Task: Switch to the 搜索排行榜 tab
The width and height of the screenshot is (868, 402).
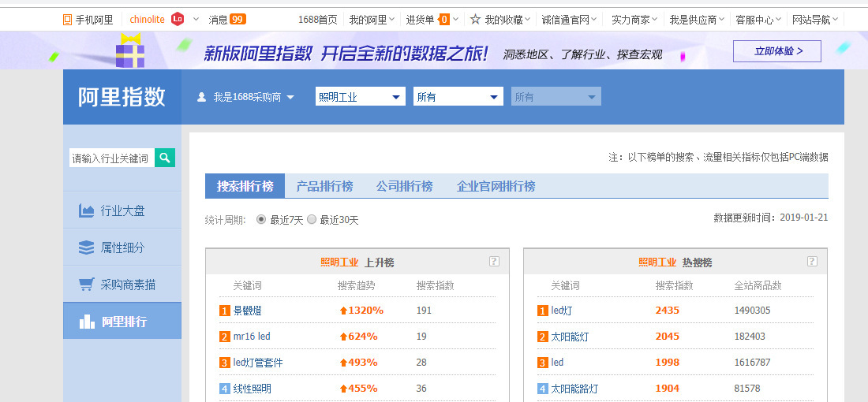Action: tap(245, 186)
